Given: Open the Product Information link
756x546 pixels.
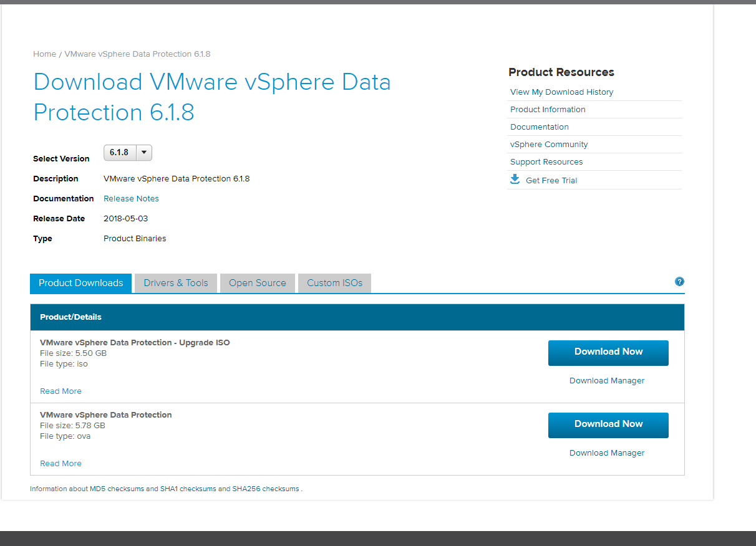Looking at the screenshot, I should click(548, 110).
